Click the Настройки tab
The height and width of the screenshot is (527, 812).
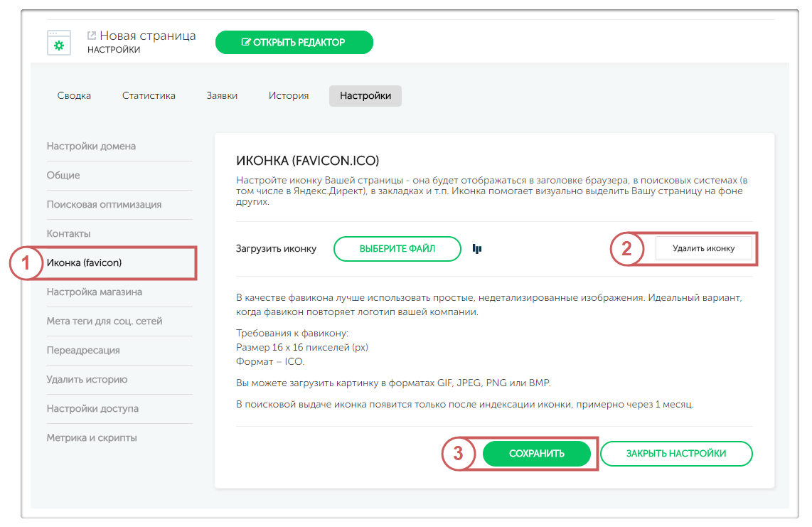pos(365,95)
